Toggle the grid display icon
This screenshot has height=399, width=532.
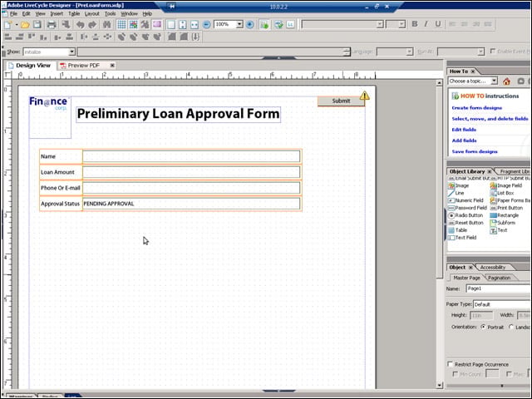121,24
